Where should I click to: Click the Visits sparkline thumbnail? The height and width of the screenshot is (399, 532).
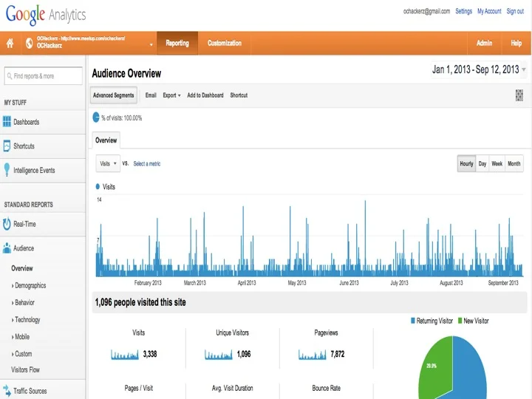point(125,355)
